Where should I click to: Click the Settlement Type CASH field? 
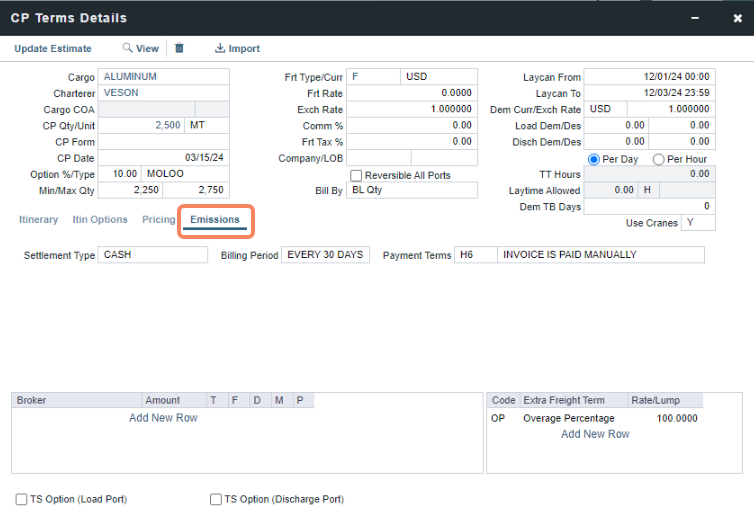(x=154, y=255)
